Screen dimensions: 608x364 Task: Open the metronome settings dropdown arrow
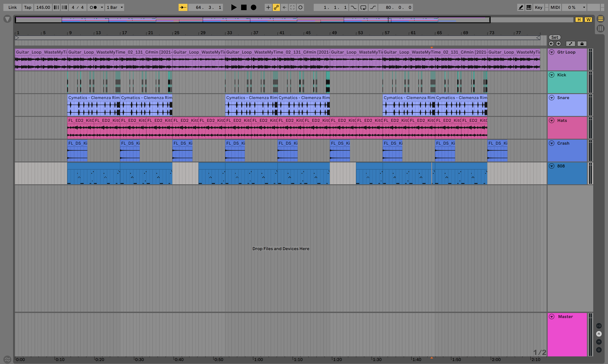(102, 7)
